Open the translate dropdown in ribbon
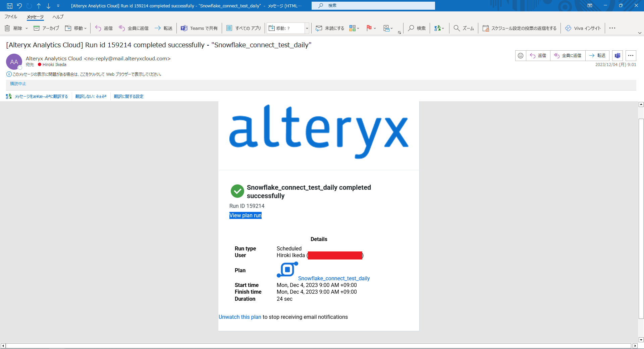 coord(439,28)
